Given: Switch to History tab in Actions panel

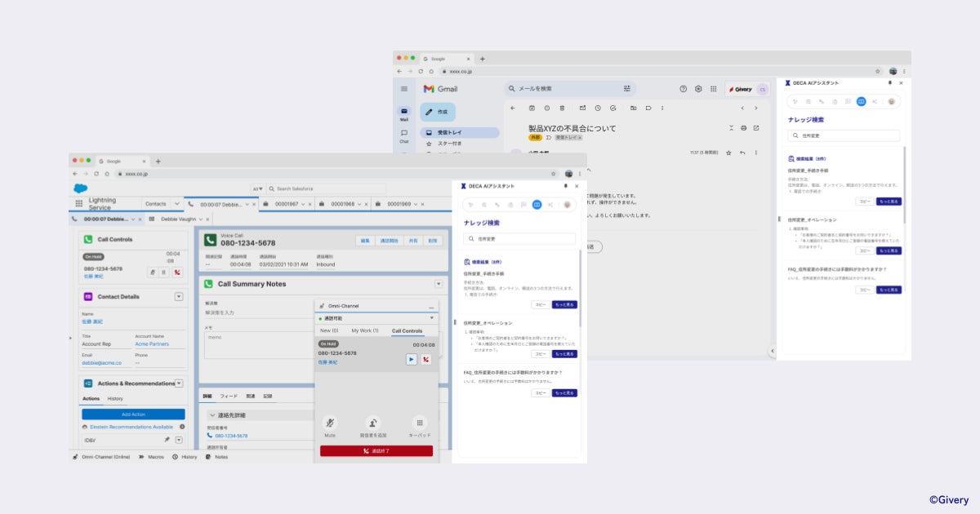Looking at the screenshot, I should point(116,399).
